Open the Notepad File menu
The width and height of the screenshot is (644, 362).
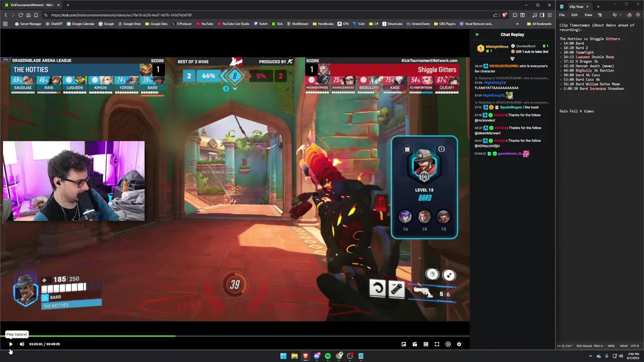point(562,15)
